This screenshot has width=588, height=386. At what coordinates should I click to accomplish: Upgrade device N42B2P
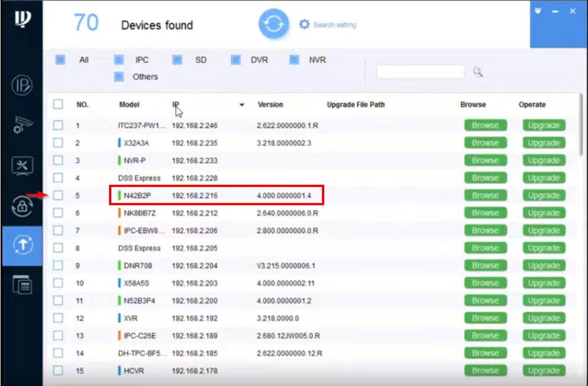543,196
